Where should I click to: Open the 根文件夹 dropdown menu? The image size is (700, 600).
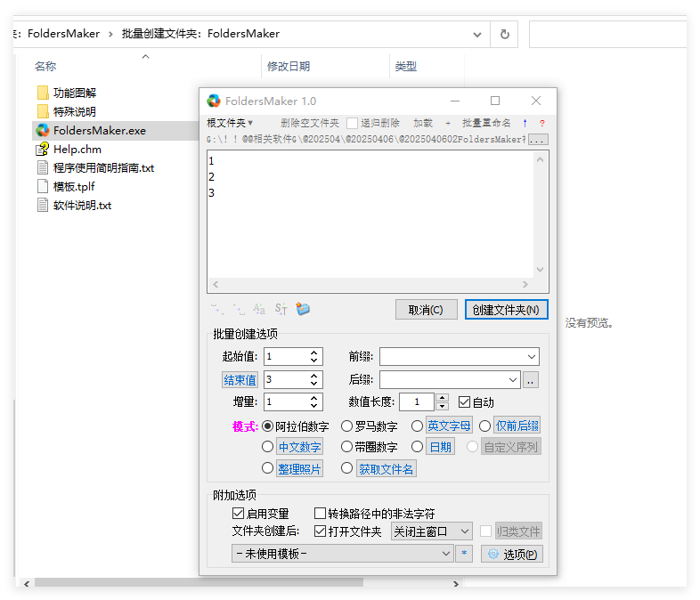tap(230, 123)
